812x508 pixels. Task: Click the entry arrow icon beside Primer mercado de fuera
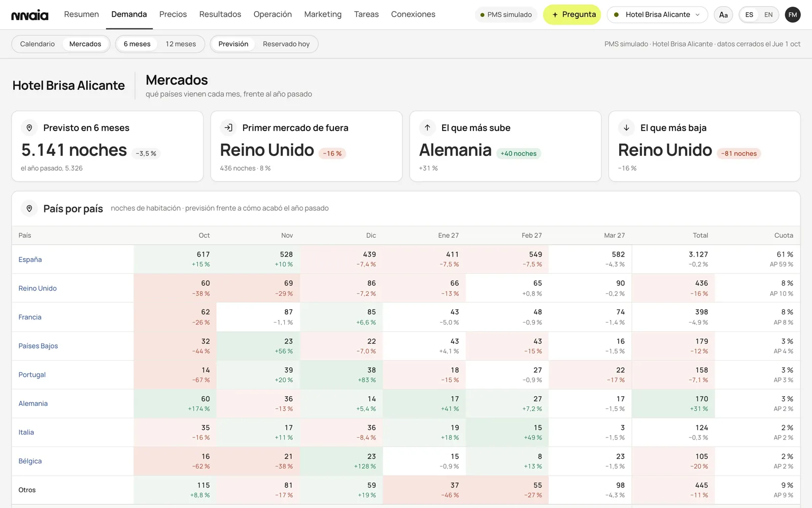pos(228,128)
